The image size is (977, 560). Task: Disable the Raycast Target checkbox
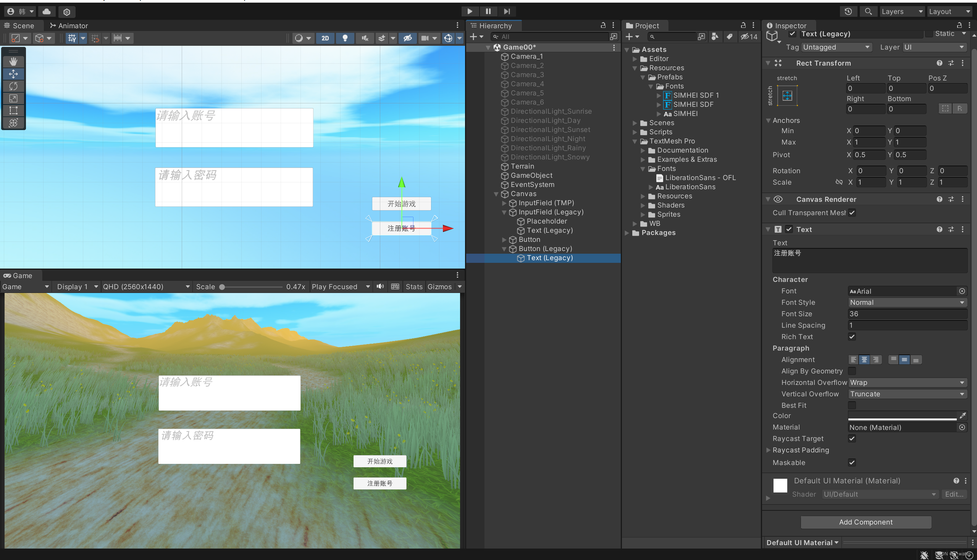coord(852,438)
